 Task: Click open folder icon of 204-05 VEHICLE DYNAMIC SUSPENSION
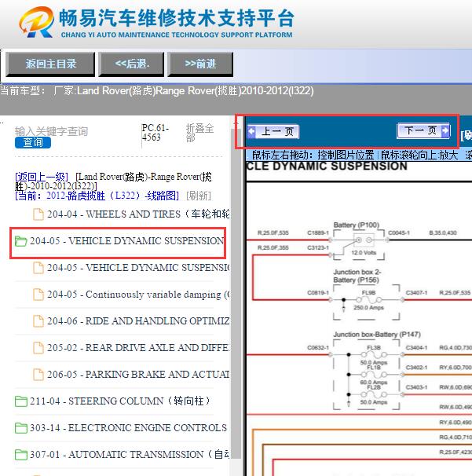(20, 241)
